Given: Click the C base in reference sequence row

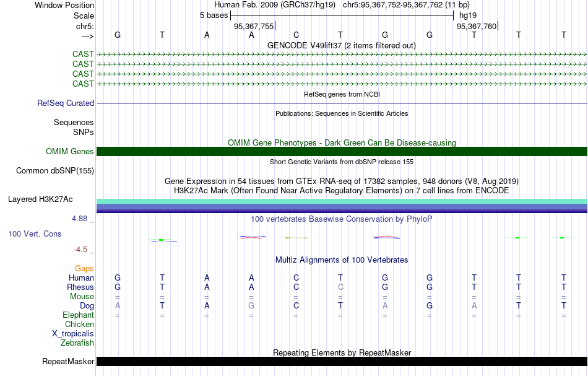Looking at the screenshot, I should [296, 35].
